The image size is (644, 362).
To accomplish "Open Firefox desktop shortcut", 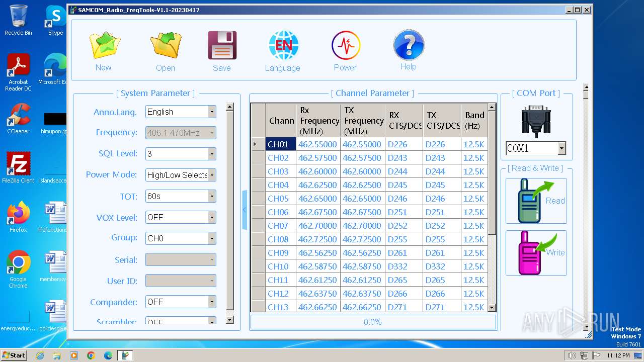I will [18, 217].
